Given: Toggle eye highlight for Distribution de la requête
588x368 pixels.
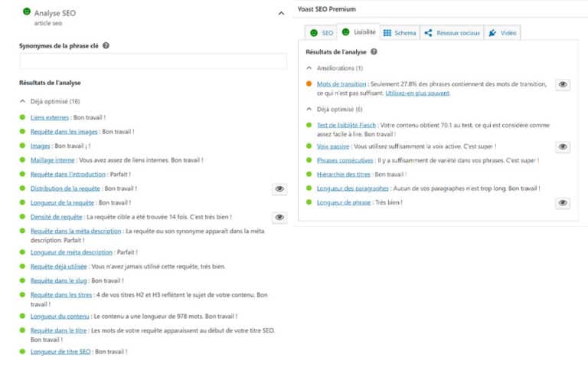Looking at the screenshot, I should (279, 189).
